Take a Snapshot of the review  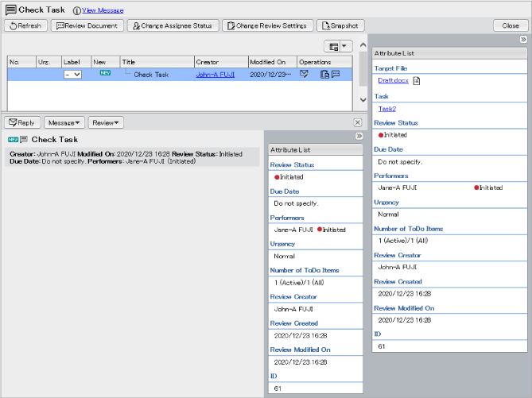pos(340,25)
